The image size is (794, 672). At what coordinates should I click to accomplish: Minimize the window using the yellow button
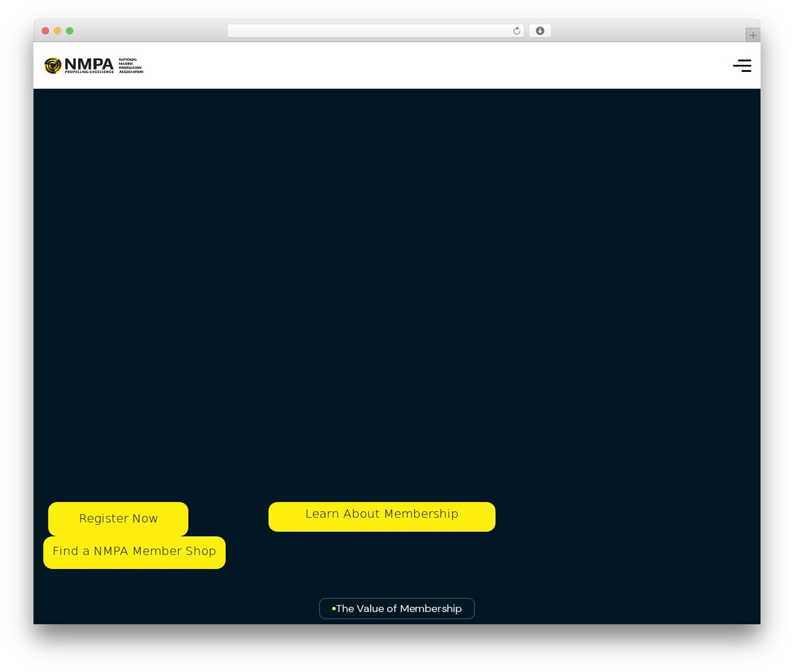tap(58, 31)
